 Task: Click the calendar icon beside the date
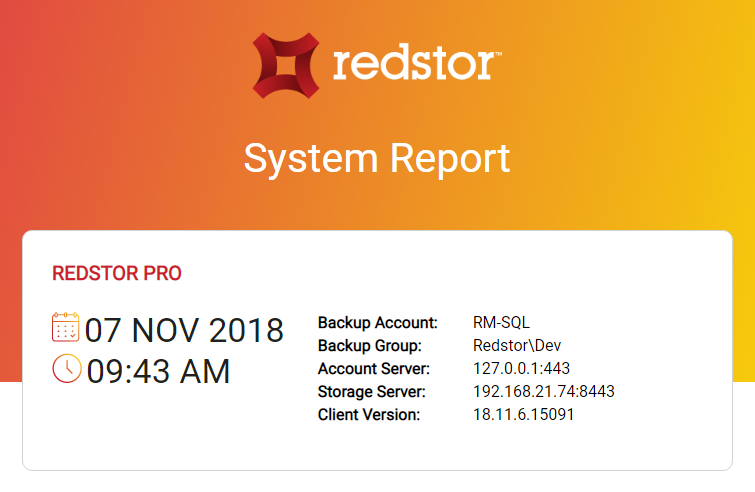click(x=65, y=327)
